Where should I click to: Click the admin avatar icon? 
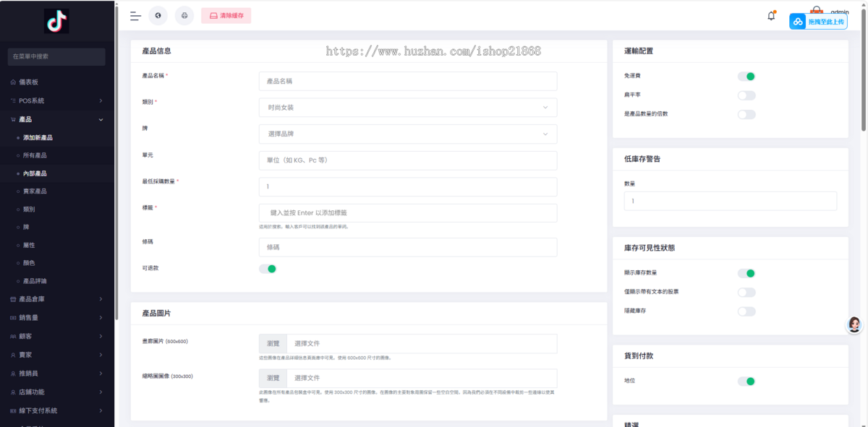(817, 11)
